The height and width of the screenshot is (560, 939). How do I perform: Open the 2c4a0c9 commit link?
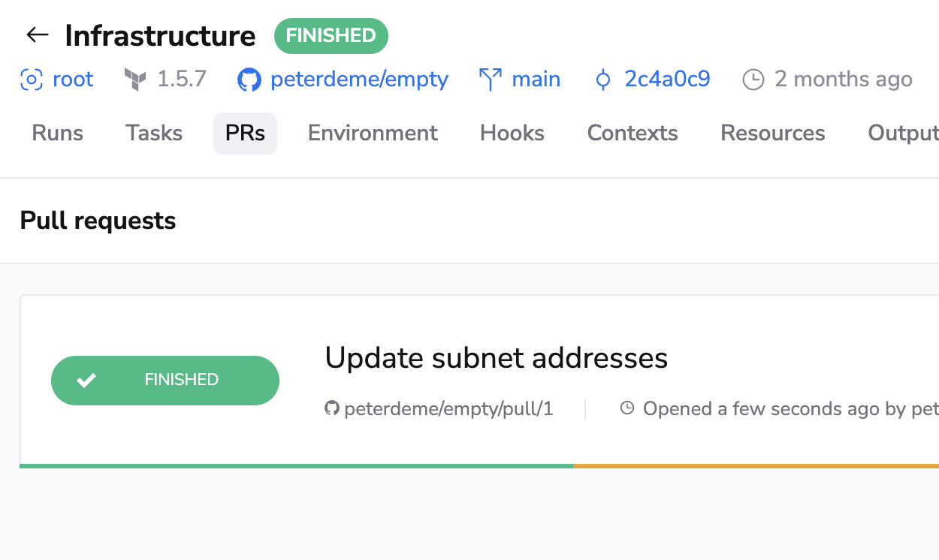667,80
